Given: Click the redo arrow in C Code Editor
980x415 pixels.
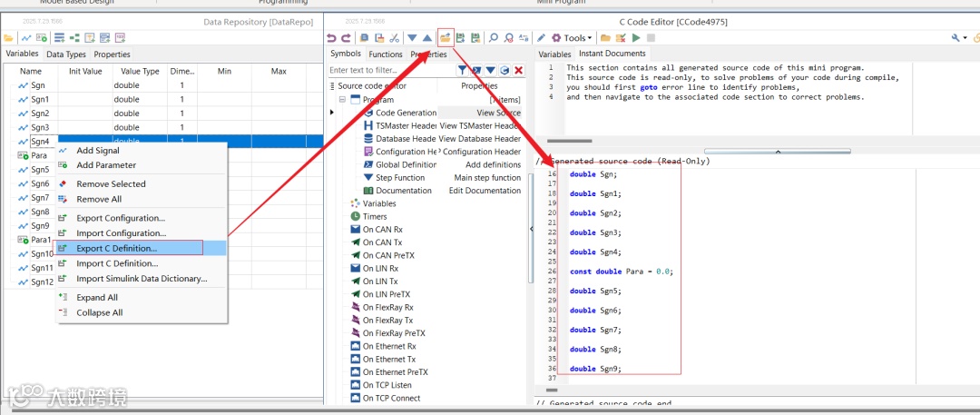Looking at the screenshot, I should coord(346,38).
